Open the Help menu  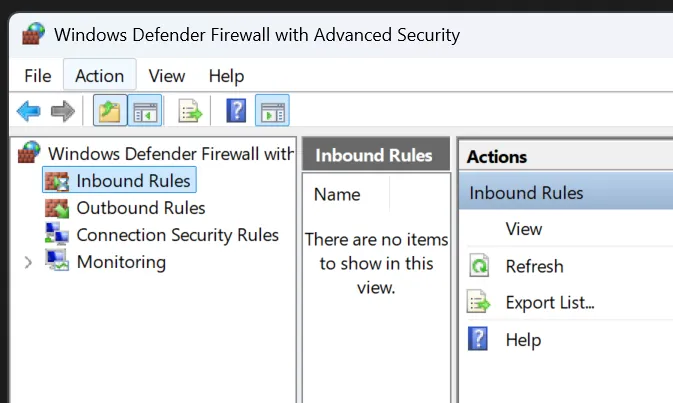click(x=226, y=76)
